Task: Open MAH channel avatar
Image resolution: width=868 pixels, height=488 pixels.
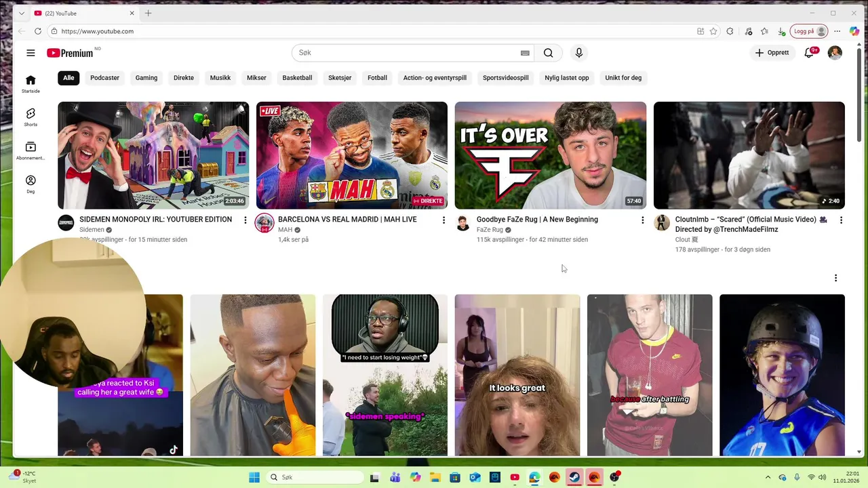Action: point(264,223)
